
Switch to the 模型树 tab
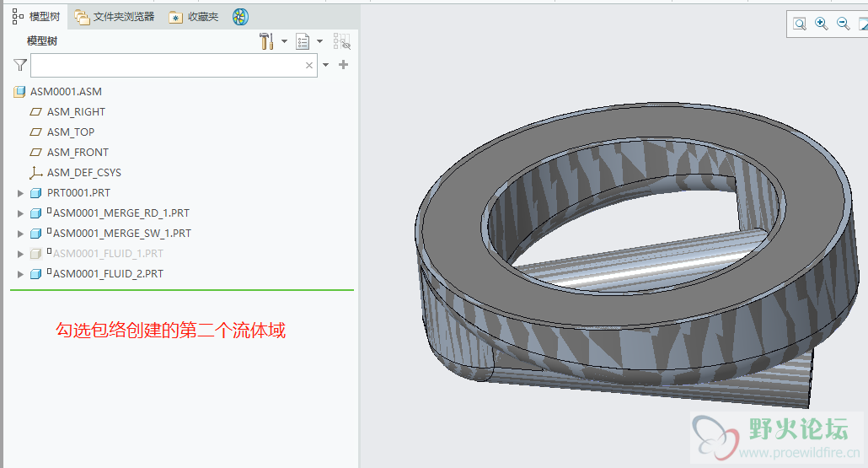point(36,17)
